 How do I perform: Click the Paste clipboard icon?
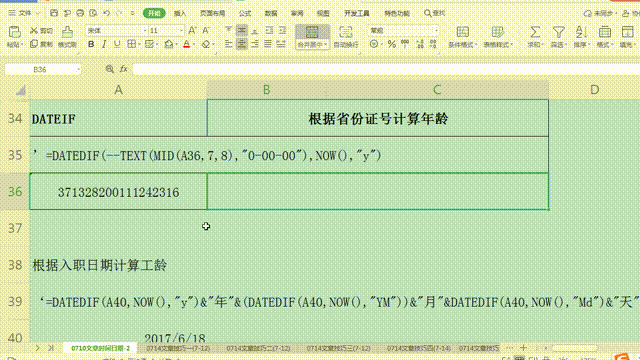(15, 32)
